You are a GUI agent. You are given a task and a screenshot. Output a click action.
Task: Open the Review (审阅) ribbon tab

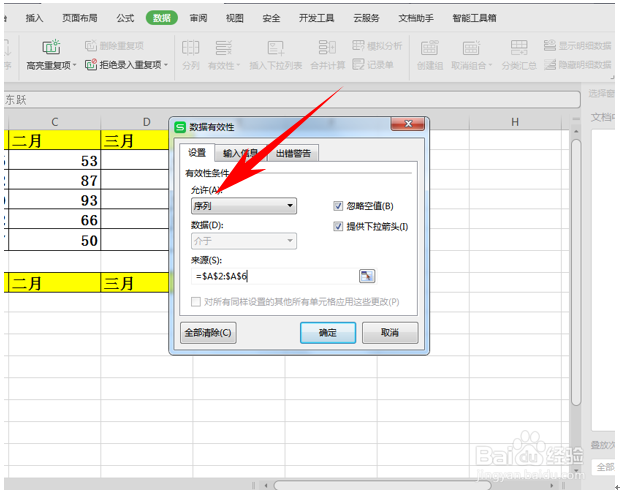pos(198,18)
